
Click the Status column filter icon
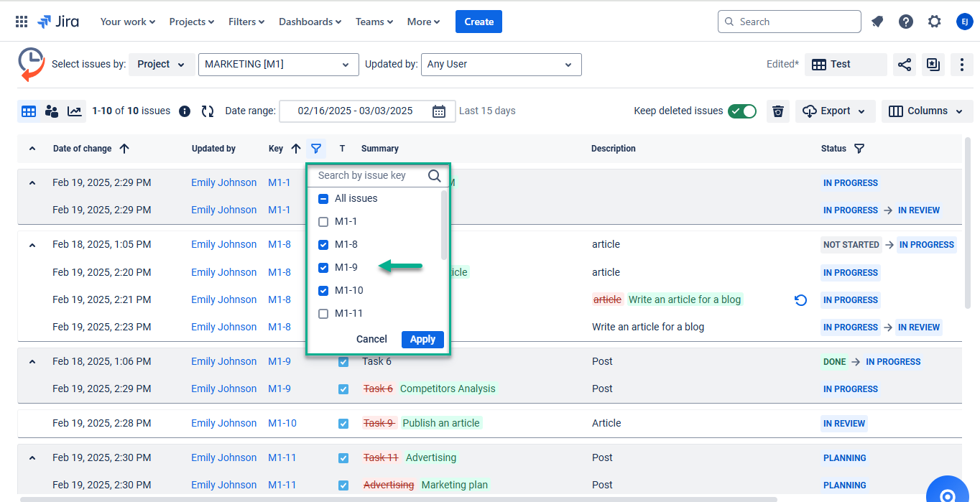pos(859,149)
